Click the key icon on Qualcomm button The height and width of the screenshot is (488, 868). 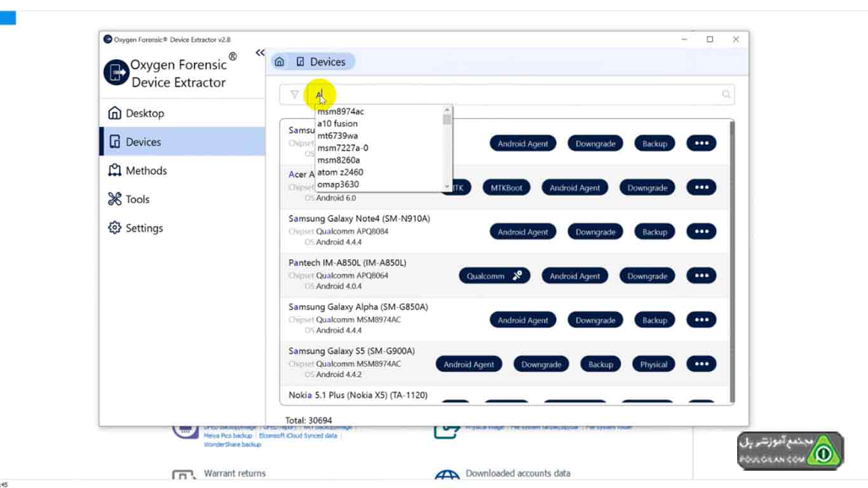coord(517,276)
